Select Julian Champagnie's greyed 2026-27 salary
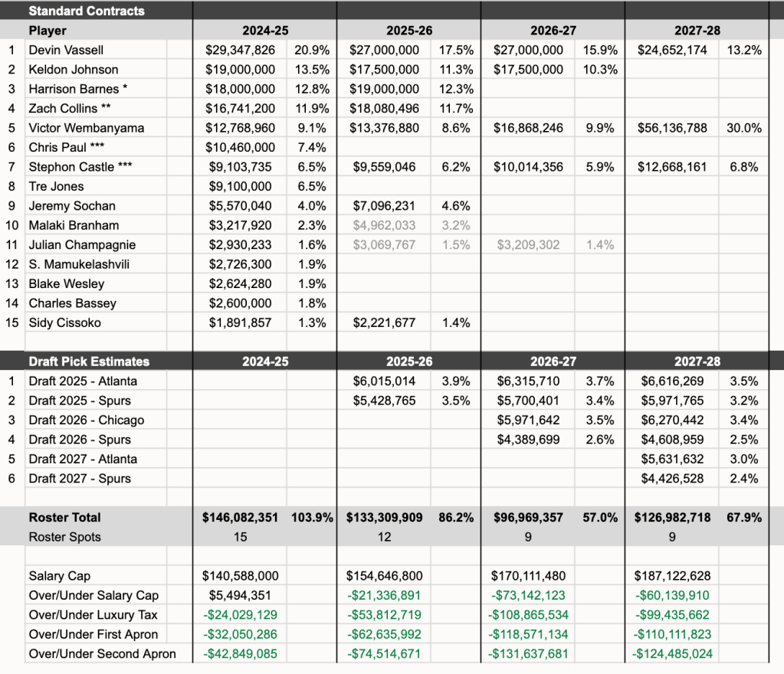Screen dimensions: 784x674 click(x=528, y=245)
